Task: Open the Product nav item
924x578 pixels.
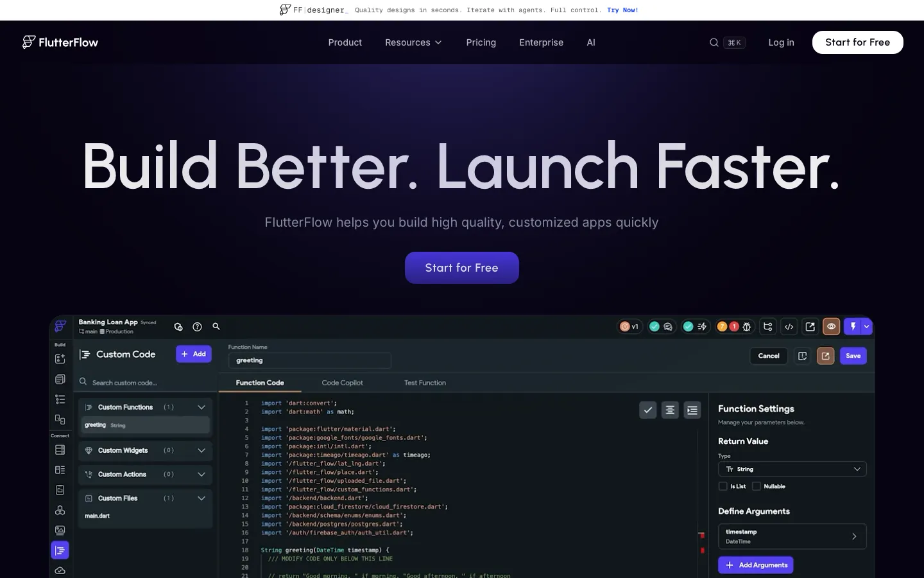Action: point(345,42)
